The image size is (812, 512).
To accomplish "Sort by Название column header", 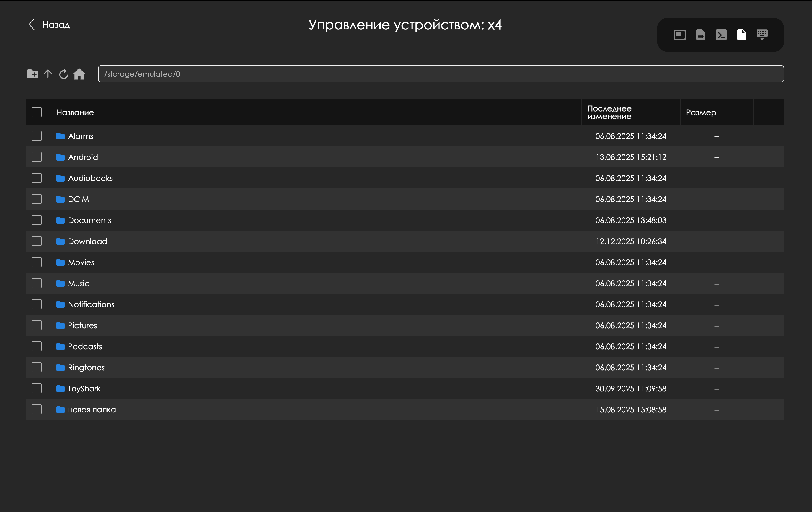I will (x=75, y=112).
